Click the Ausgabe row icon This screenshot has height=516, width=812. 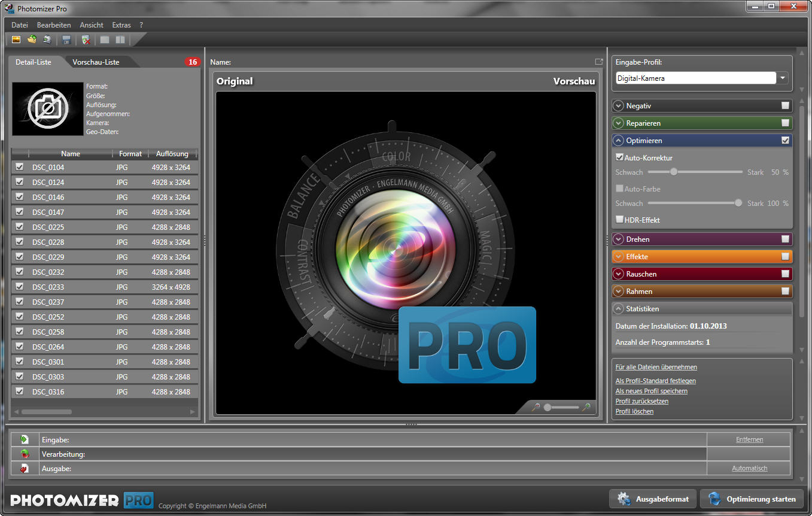pyautogui.click(x=25, y=469)
